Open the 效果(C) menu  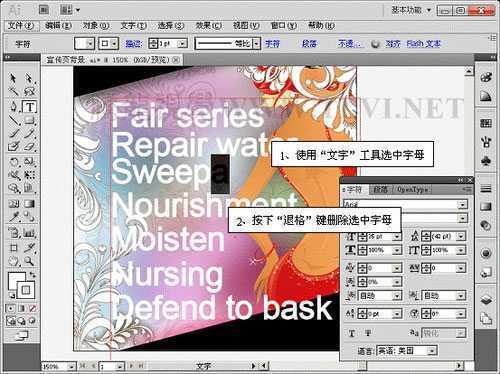pos(209,26)
